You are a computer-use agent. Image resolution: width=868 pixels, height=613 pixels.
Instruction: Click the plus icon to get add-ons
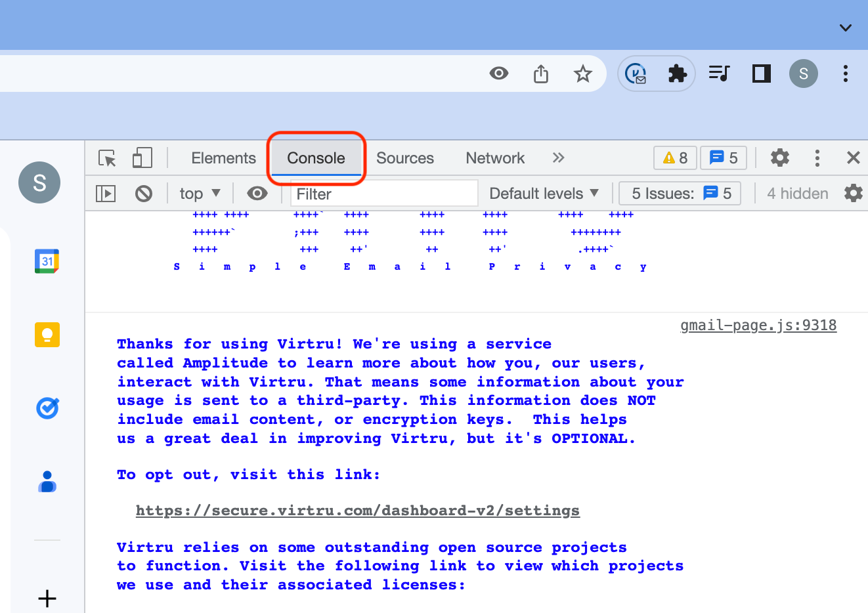pos(47,598)
